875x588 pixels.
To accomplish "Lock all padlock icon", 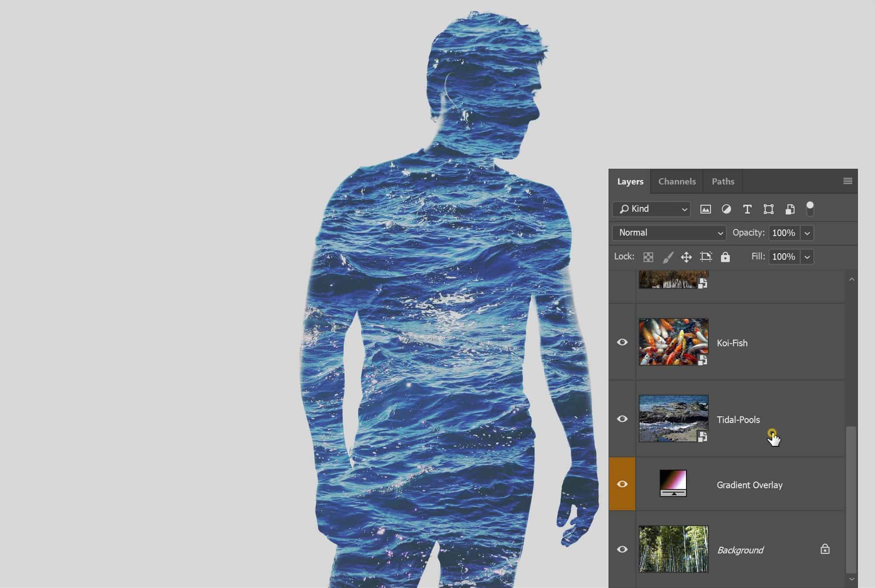I will [725, 257].
